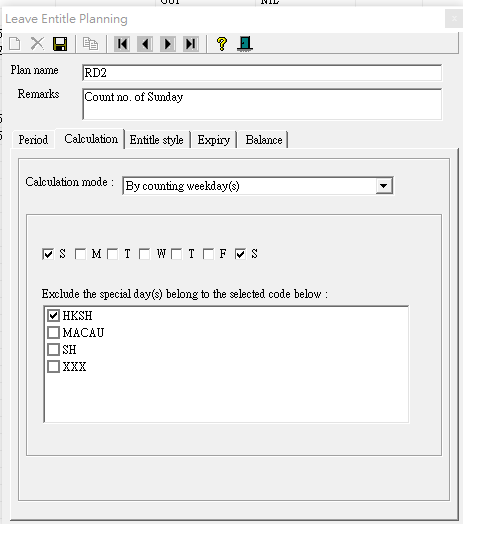Uncheck the Sunday checkbox

(48, 254)
